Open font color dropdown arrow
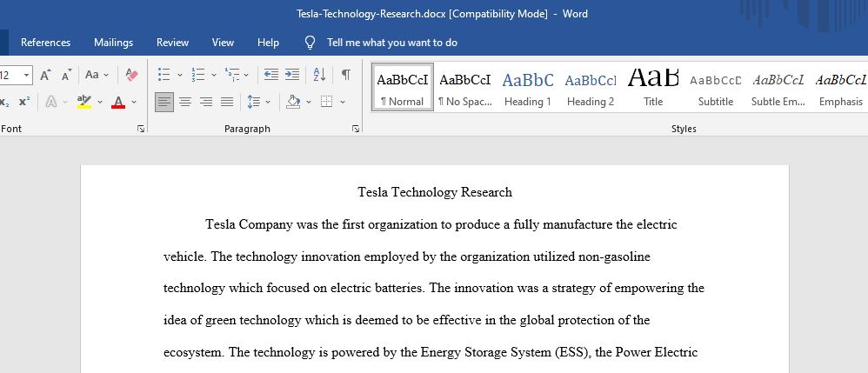 [134, 102]
